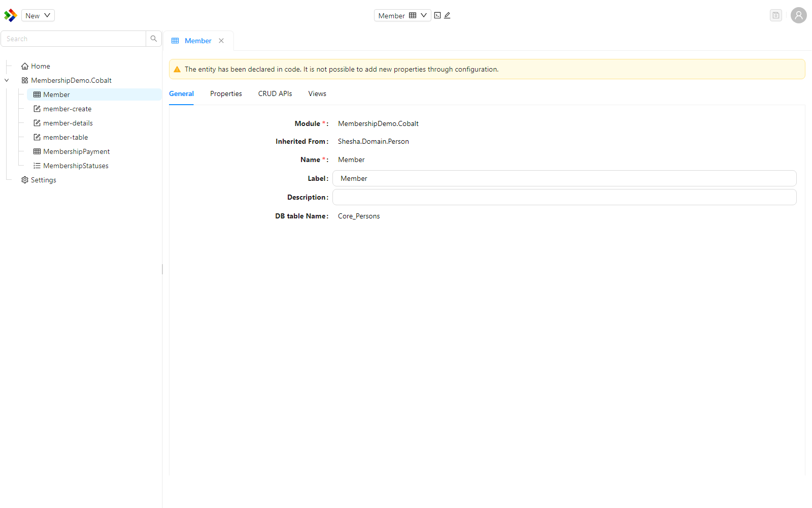Open Settings in the tree

tap(43, 180)
